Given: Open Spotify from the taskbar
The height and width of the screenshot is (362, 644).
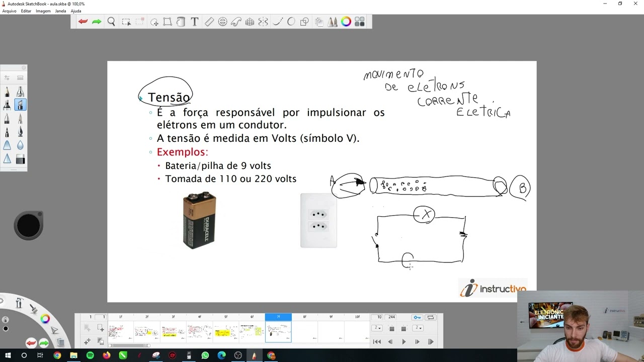Looking at the screenshot, I should click(90, 355).
